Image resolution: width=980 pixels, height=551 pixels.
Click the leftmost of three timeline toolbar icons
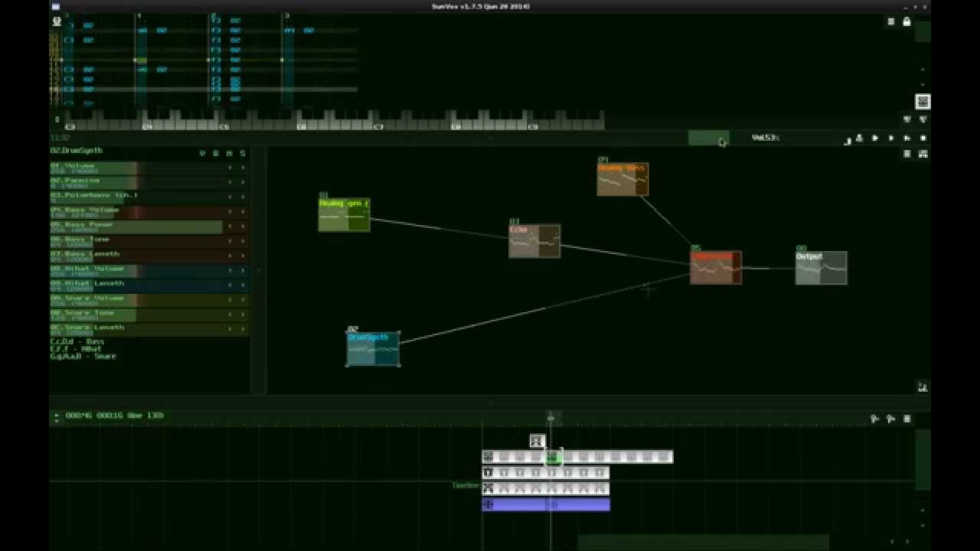[875, 419]
